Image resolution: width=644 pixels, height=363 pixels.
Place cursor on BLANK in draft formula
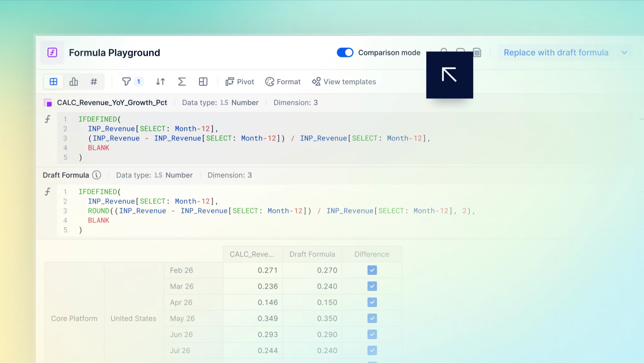coord(99,220)
